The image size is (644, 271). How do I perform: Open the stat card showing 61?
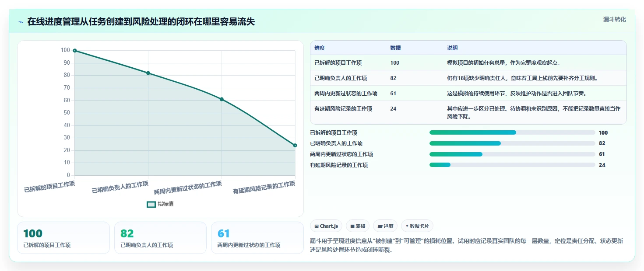coord(257,238)
